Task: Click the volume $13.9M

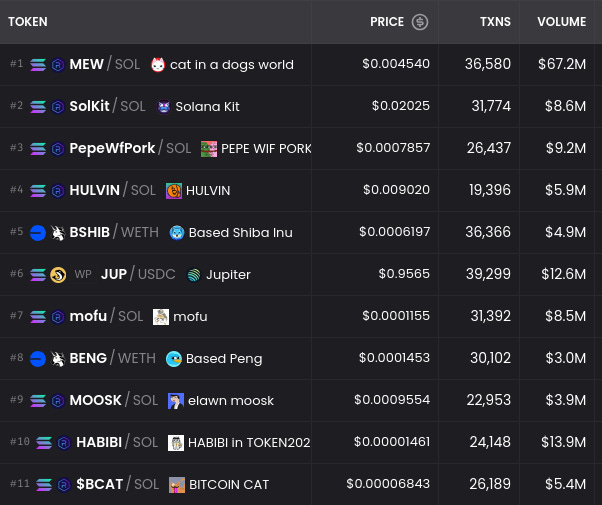Action: pyautogui.click(x=563, y=442)
